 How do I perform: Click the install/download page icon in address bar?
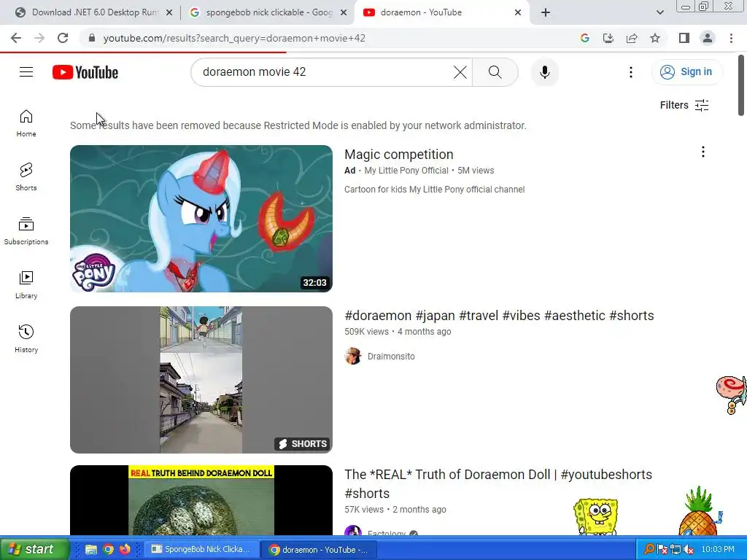(x=608, y=38)
